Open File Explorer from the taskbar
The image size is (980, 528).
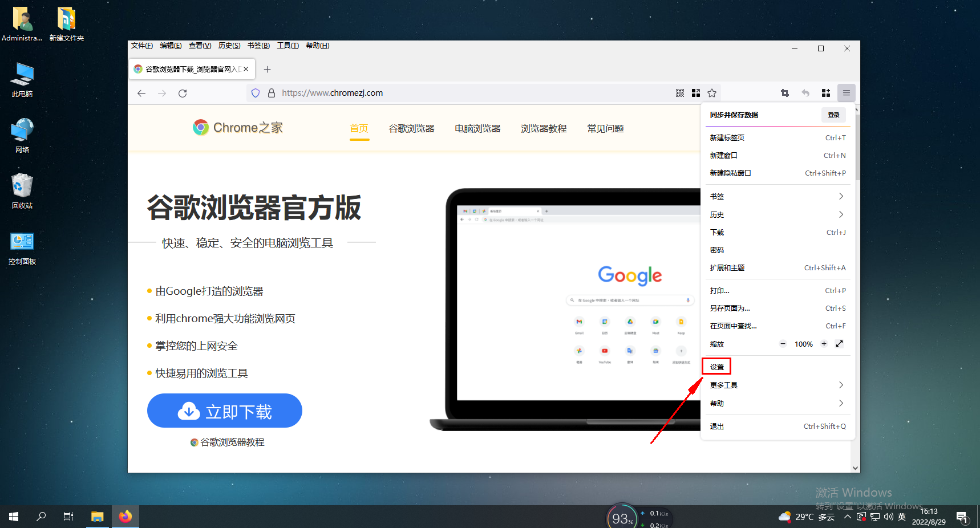tap(98, 517)
